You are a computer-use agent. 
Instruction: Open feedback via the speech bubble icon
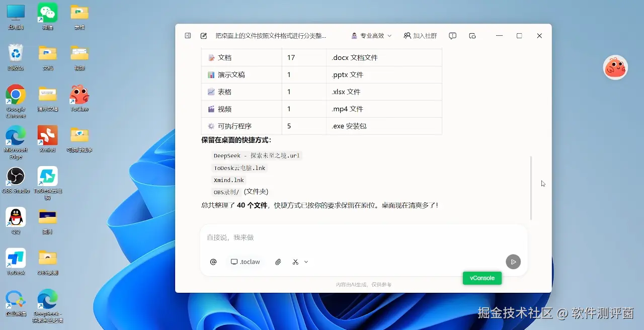(x=452, y=35)
